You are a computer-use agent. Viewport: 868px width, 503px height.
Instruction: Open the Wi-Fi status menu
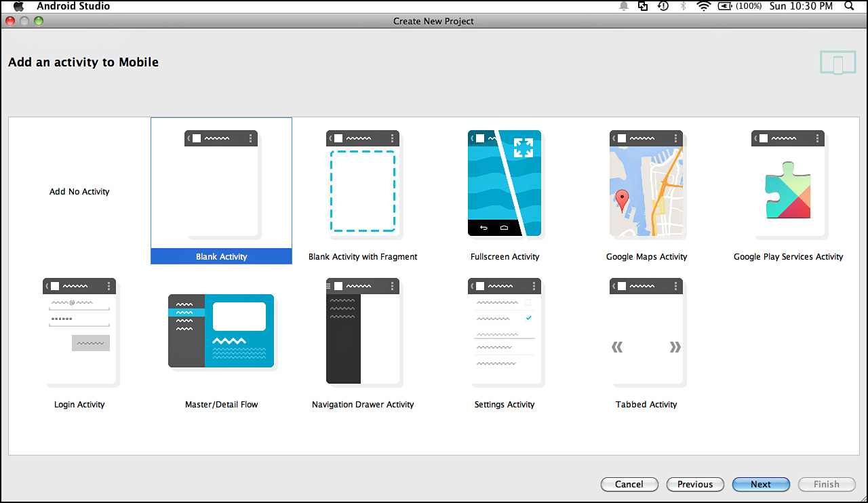pyautogui.click(x=703, y=6)
